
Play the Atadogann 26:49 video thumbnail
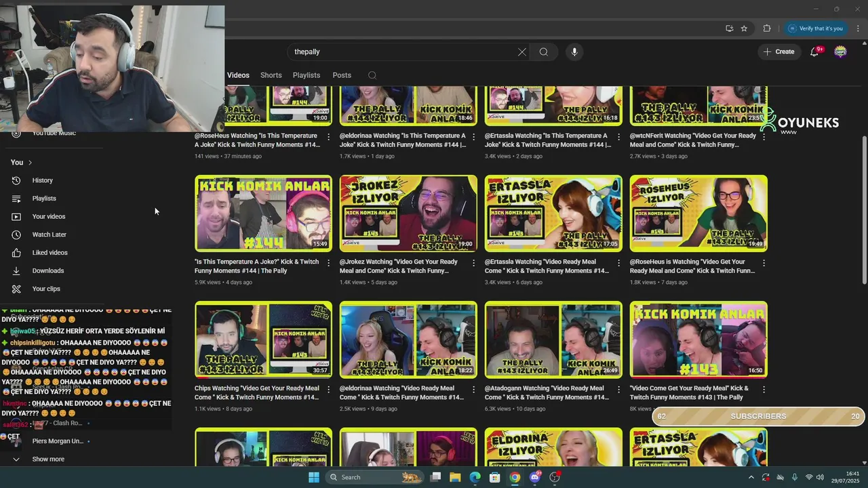[553, 340]
